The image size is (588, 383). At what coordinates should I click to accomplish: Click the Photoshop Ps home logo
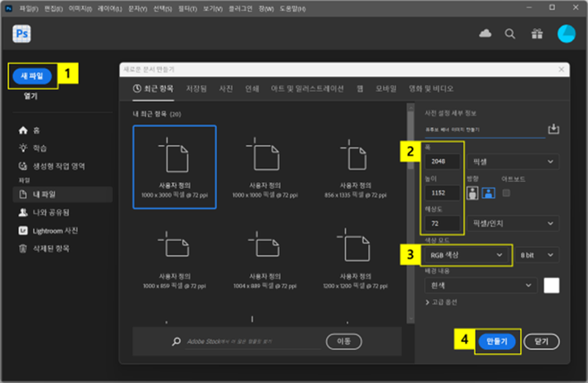[x=22, y=34]
